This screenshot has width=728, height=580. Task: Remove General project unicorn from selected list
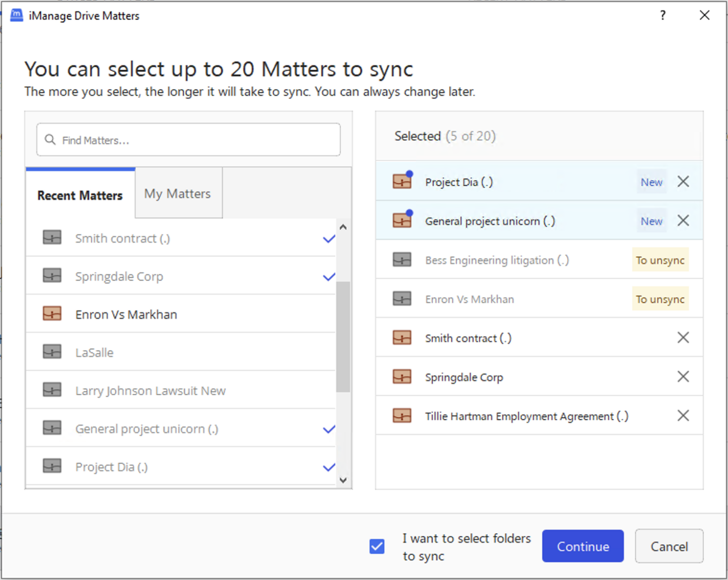(x=682, y=221)
